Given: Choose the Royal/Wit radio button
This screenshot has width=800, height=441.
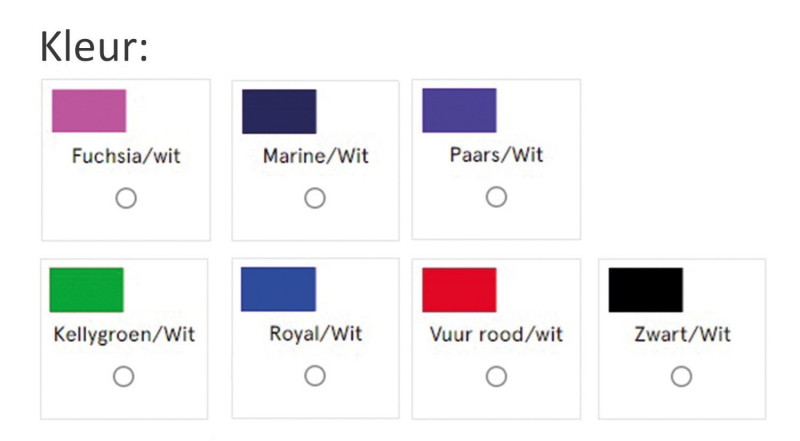Looking at the screenshot, I should coord(315,376).
